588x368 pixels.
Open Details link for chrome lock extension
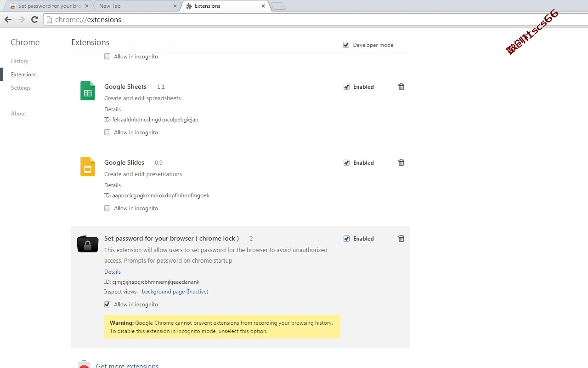click(113, 271)
